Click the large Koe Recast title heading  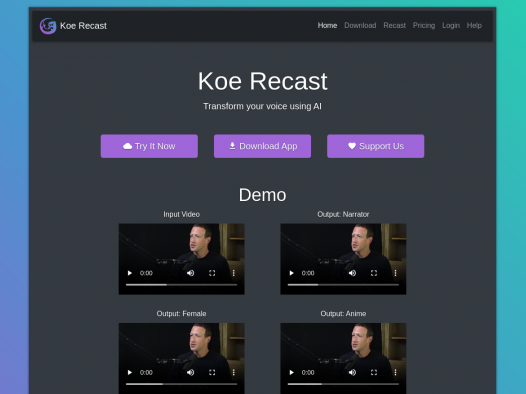[262, 81]
